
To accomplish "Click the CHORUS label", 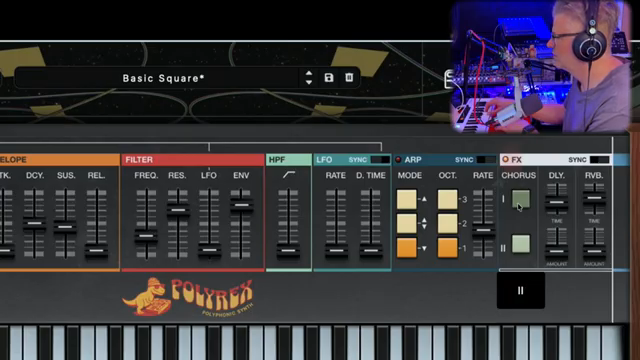I will pyautogui.click(x=518, y=175).
